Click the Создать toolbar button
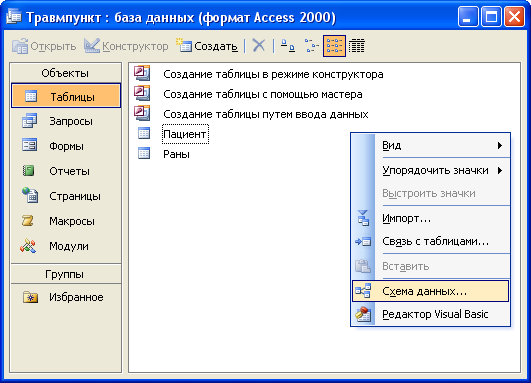The width and height of the screenshot is (531, 383). (x=207, y=46)
